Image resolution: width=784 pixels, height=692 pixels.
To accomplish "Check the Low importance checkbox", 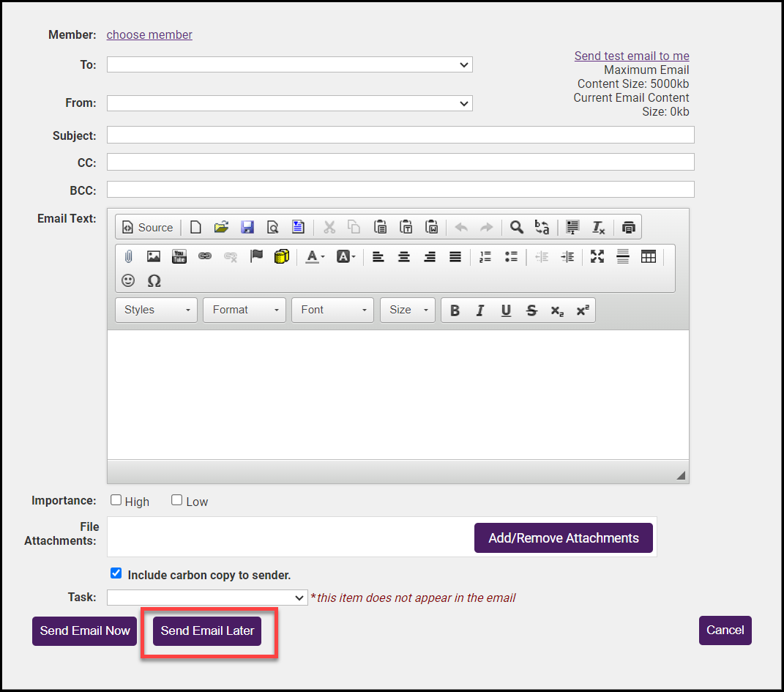I will [x=177, y=500].
